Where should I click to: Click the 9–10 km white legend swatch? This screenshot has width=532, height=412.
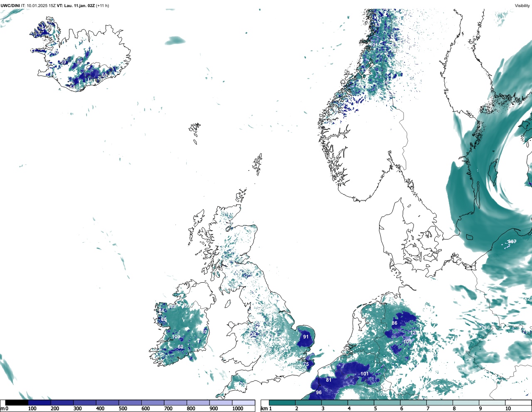click(493, 402)
